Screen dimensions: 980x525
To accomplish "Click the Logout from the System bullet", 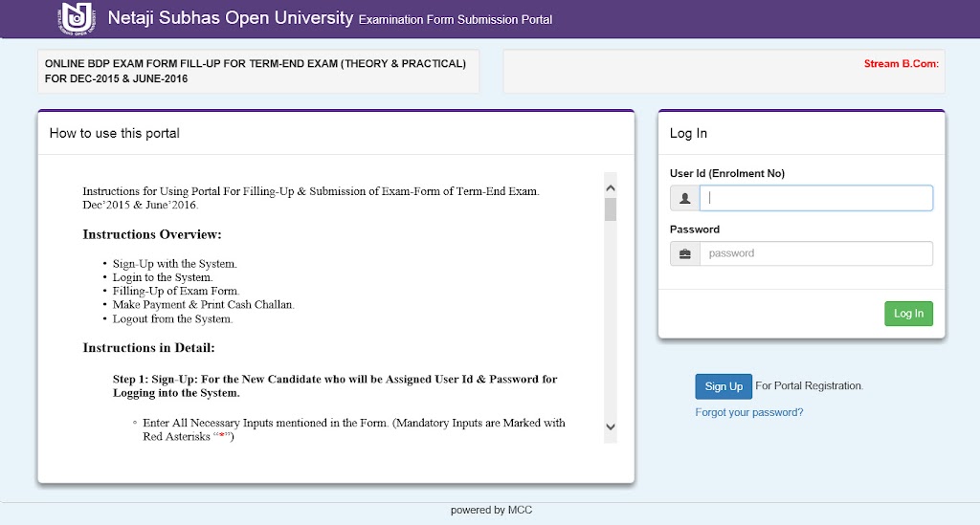I will (x=172, y=319).
